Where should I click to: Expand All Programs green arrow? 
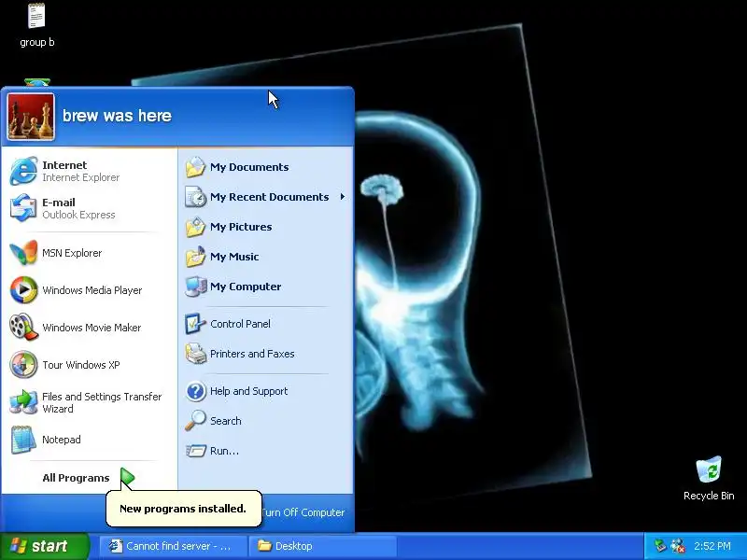[x=127, y=478]
